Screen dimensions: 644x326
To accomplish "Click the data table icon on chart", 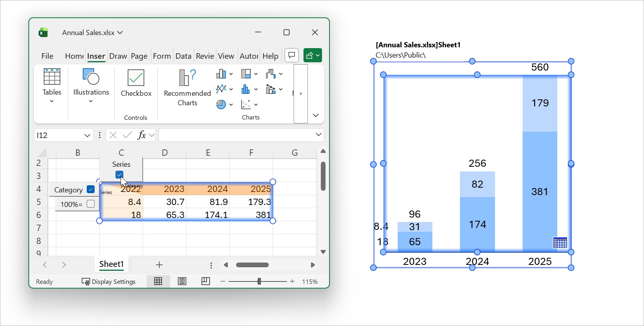I will (x=560, y=243).
